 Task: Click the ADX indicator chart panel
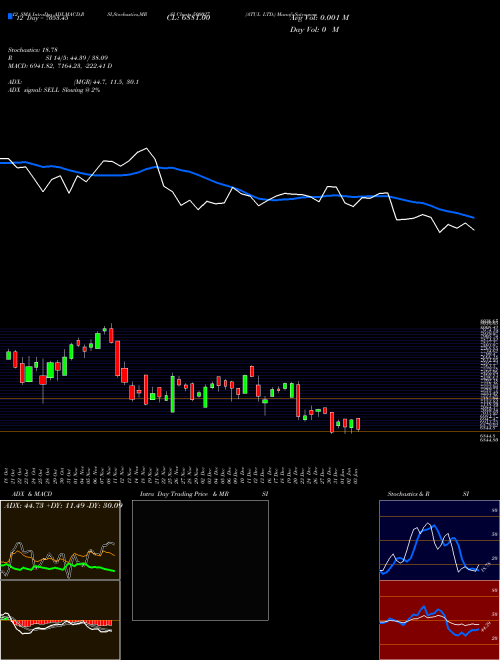[60, 540]
